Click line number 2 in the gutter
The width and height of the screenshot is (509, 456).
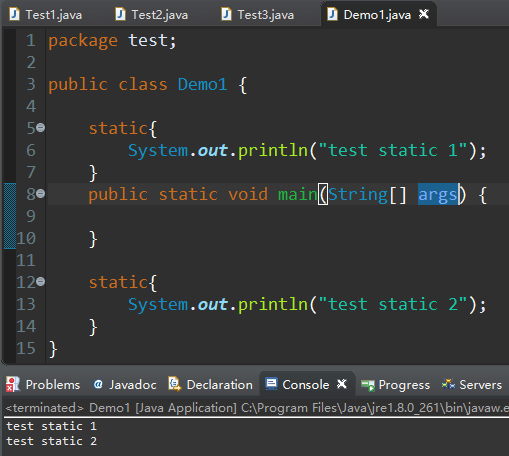[x=31, y=62]
